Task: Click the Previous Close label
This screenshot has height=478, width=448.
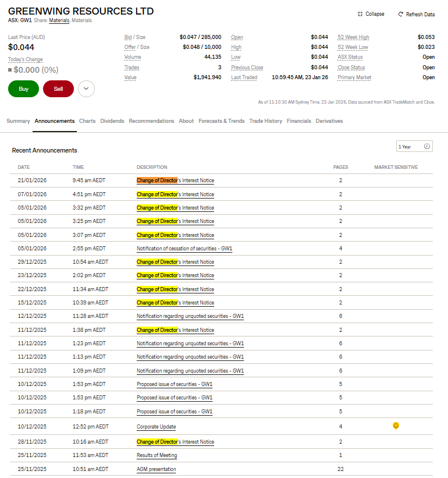Action: pyautogui.click(x=247, y=68)
